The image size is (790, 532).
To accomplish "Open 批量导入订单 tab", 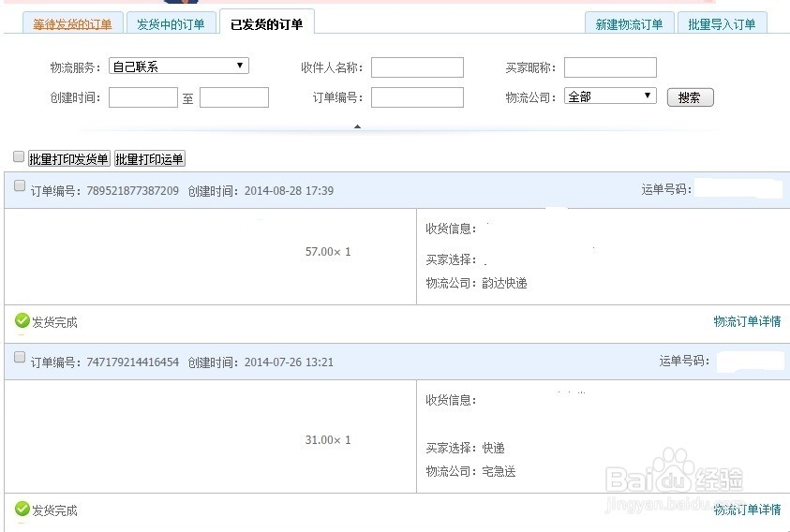I will 722,23.
